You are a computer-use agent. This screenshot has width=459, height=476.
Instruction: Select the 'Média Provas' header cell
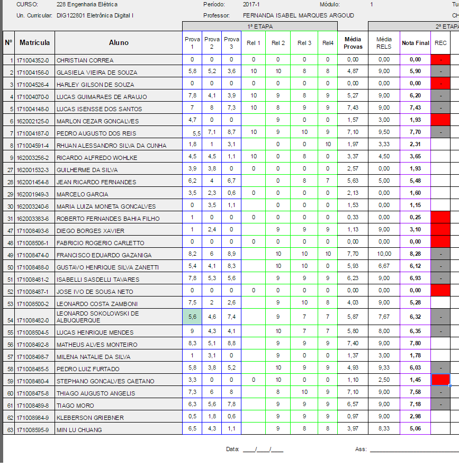[353, 42]
